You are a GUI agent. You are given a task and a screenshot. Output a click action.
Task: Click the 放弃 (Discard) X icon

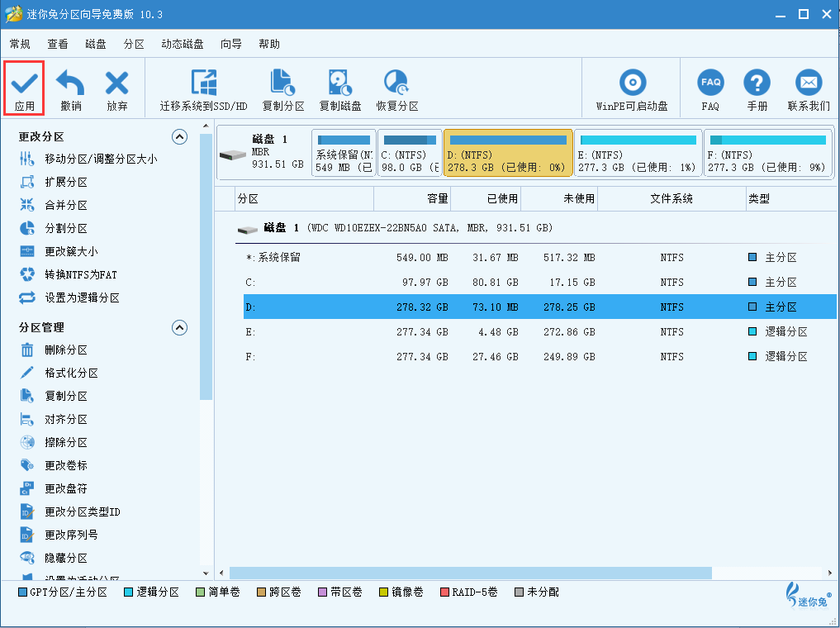pyautogui.click(x=116, y=83)
